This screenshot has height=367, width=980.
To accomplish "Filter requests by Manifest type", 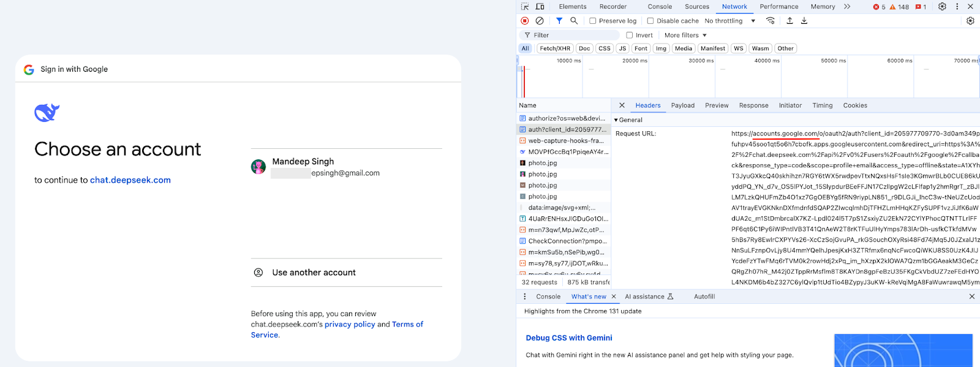I will coord(713,48).
